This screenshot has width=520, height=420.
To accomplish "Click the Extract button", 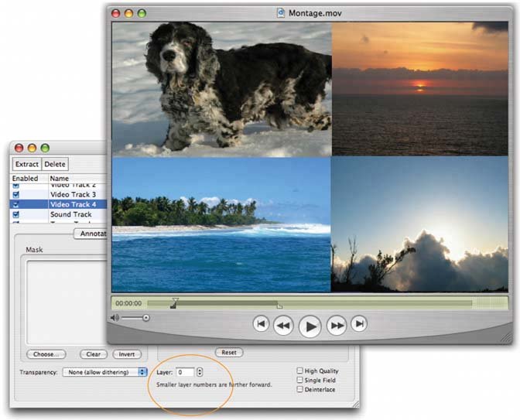I will [27, 164].
